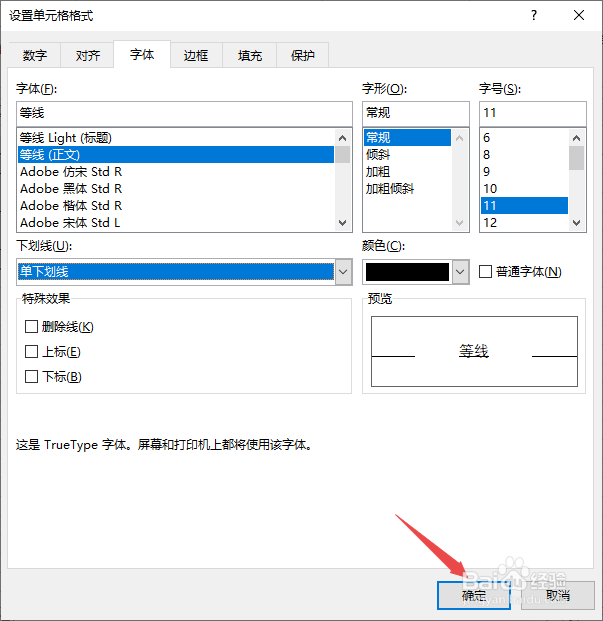Select Adobe 仿宋 Std R font
This screenshot has width=603, height=621.
pyautogui.click(x=176, y=171)
